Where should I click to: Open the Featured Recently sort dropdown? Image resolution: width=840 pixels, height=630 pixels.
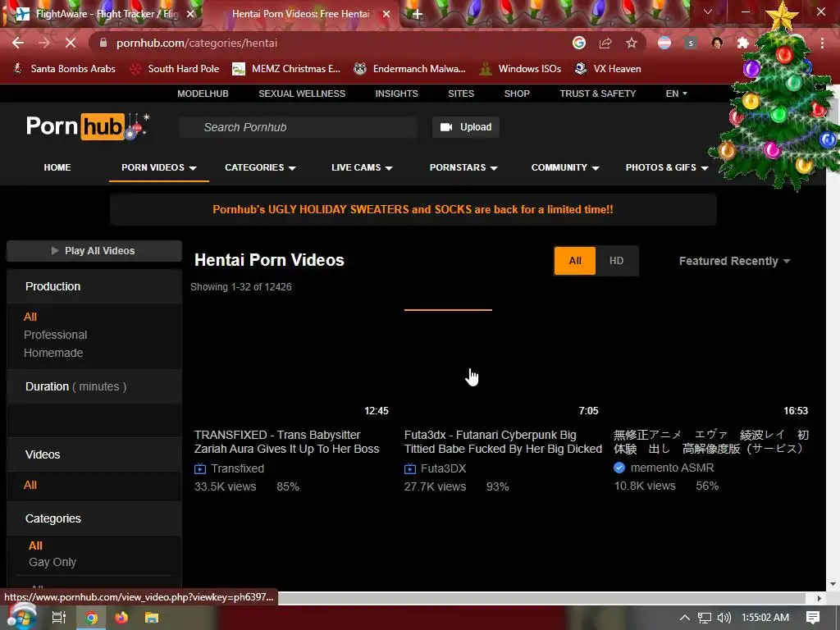pos(734,261)
